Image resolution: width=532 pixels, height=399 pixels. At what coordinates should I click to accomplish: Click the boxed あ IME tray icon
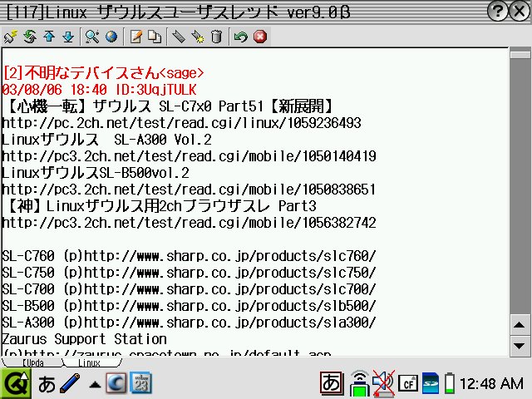click(x=332, y=383)
